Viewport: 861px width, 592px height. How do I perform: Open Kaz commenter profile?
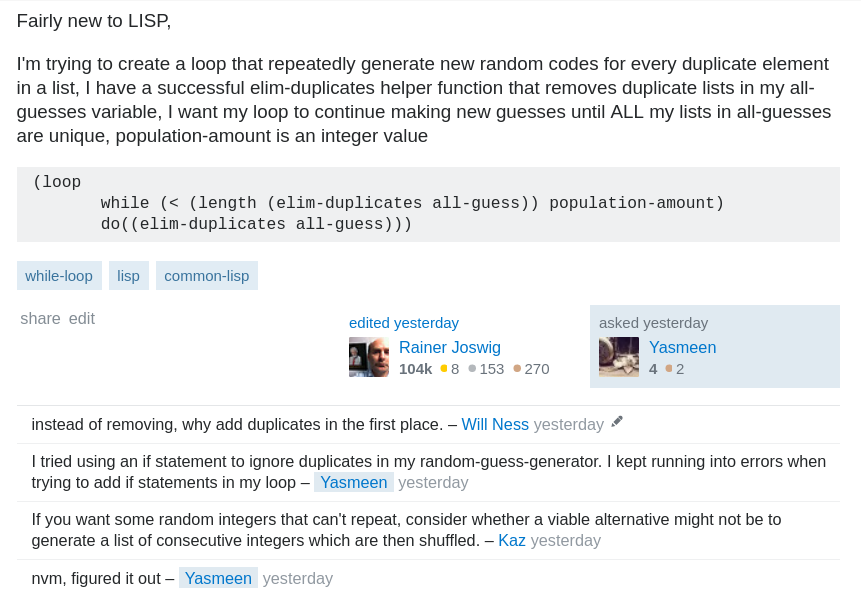(x=512, y=541)
